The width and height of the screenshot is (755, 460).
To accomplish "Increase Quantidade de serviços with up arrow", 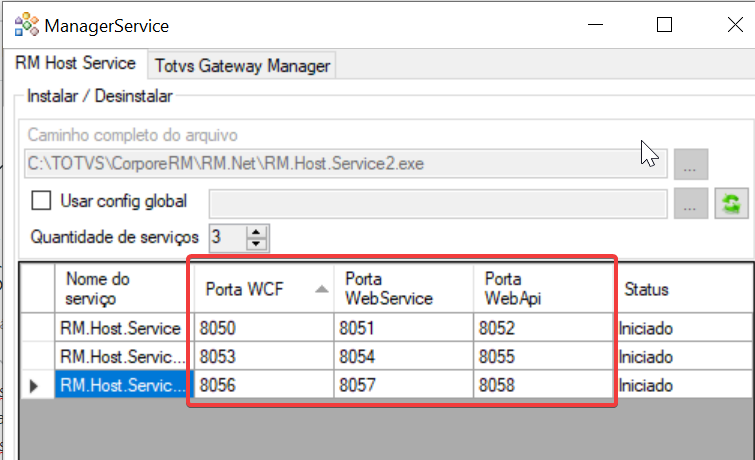I will tap(256, 232).
